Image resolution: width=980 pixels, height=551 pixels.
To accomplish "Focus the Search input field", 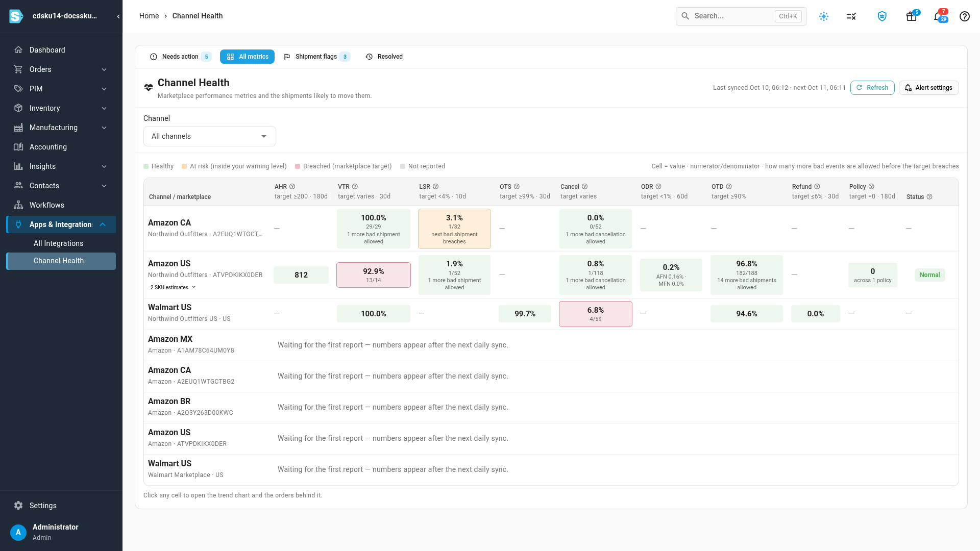I will (741, 16).
